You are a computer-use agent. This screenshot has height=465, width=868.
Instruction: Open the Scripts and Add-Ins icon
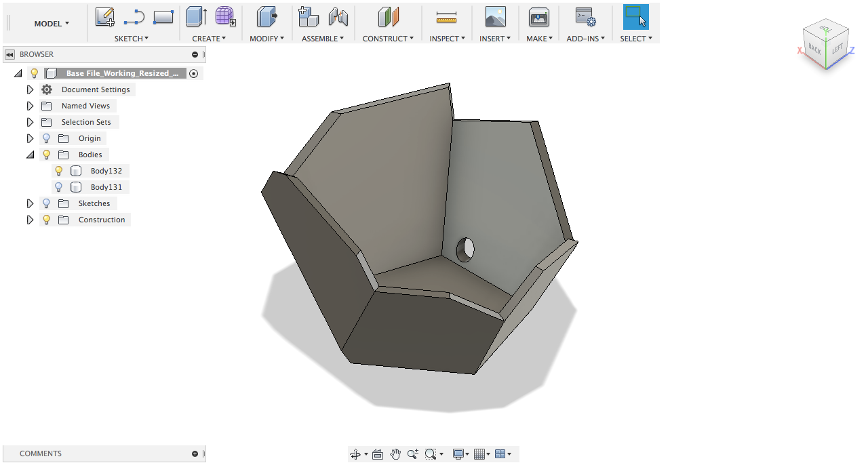pos(585,17)
